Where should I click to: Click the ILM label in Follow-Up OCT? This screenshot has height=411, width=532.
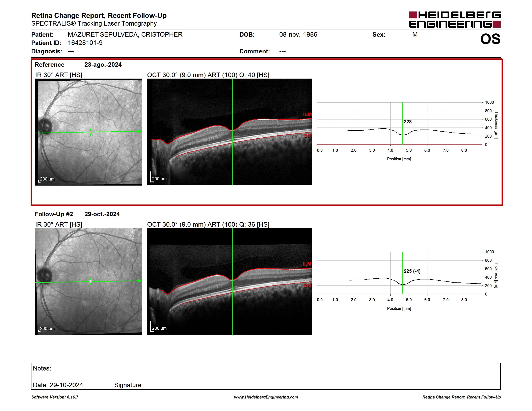307,264
